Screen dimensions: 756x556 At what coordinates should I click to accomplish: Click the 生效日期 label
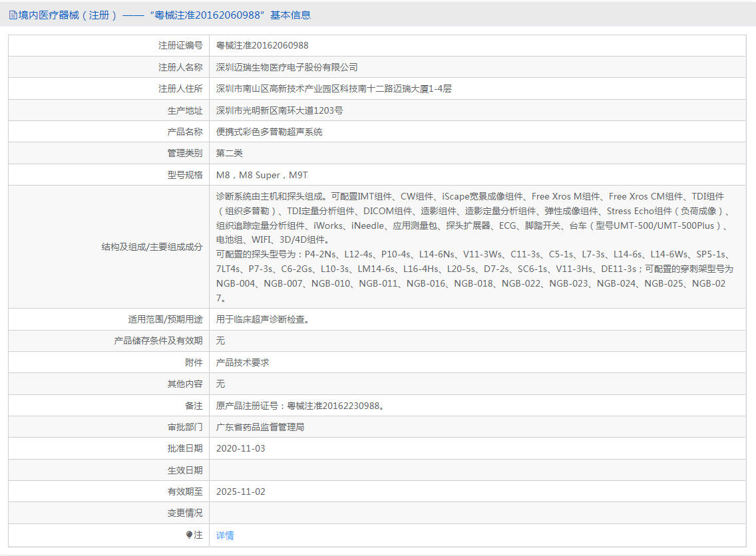pyautogui.click(x=185, y=471)
